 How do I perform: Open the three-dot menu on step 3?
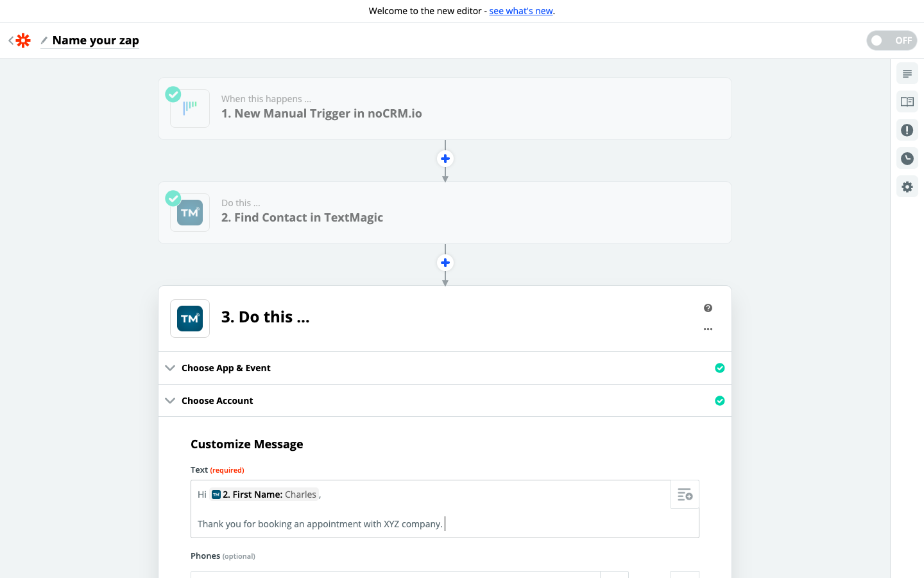(708, 329)
